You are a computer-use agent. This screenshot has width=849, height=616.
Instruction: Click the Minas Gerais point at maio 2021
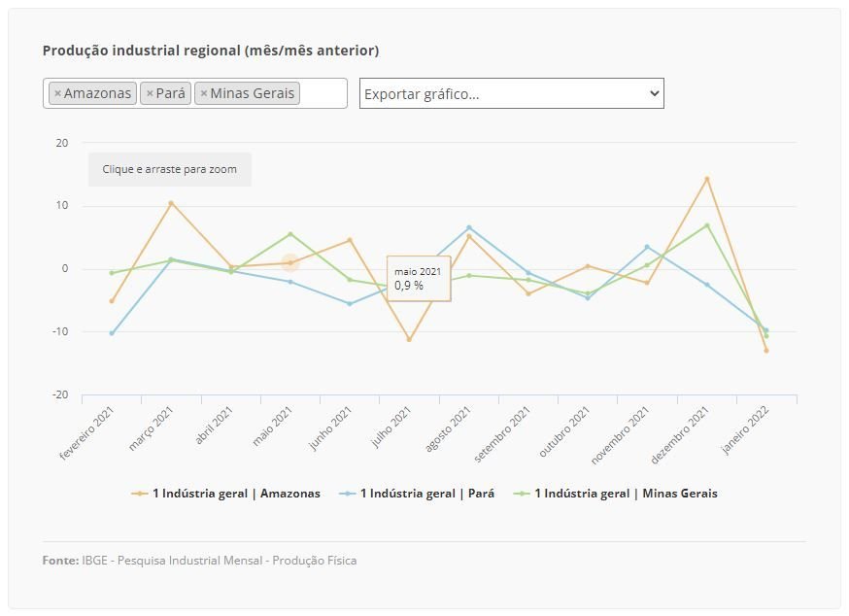tap(290, 234)
